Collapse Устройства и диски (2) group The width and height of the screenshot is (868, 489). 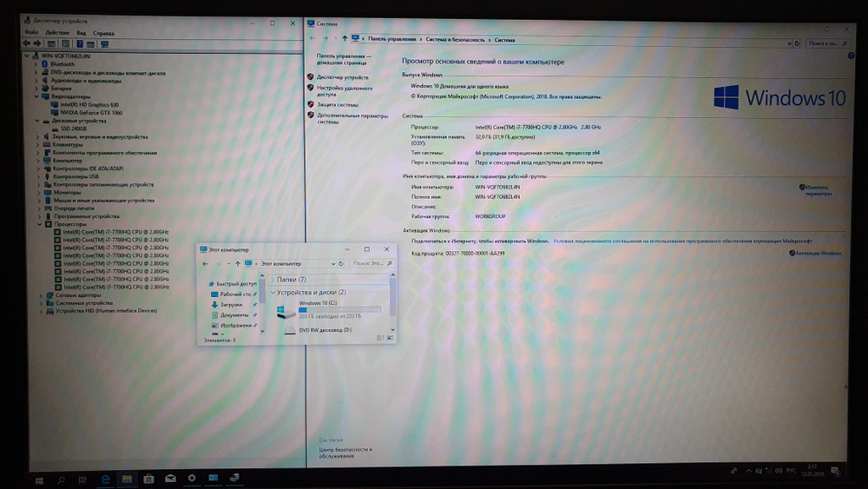click(273, 292)
